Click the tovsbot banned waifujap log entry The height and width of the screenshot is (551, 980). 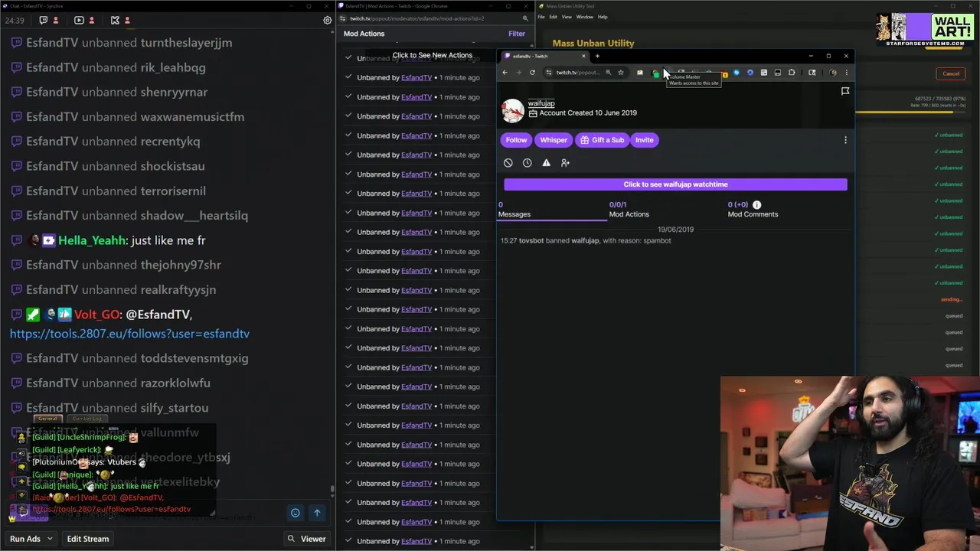tap(586, 240)
